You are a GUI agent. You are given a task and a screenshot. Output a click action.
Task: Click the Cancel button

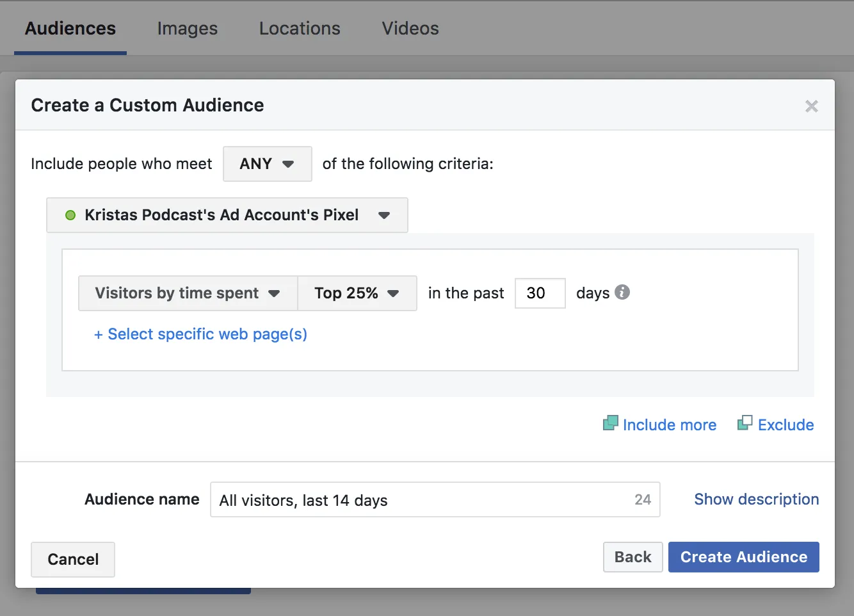pyautogui.click(x=73, y=560)
